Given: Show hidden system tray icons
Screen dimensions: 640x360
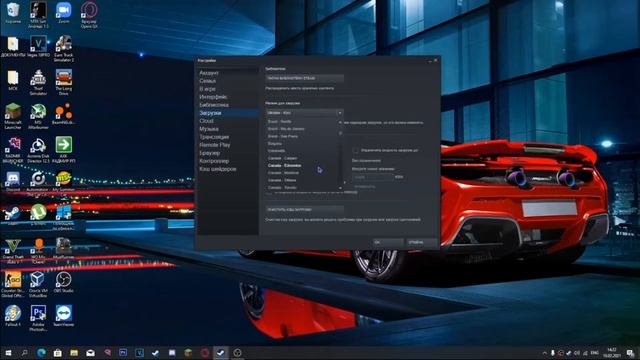Looking at the screenshot, I should tap(544, 353).
